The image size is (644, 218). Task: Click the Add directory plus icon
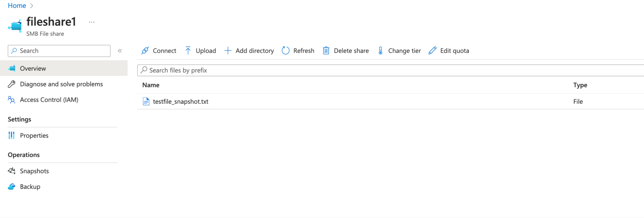click(228, 51)
